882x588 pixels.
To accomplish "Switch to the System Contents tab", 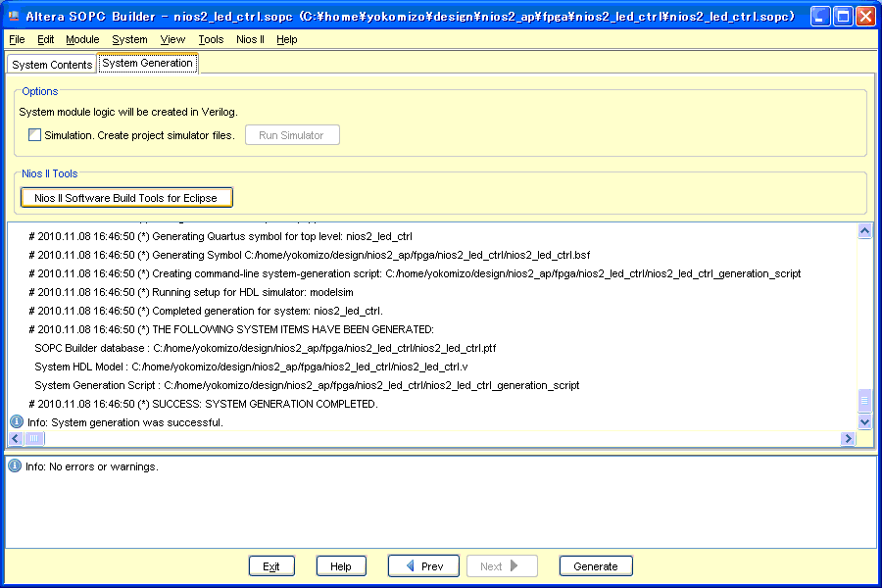I will [52, 65].
